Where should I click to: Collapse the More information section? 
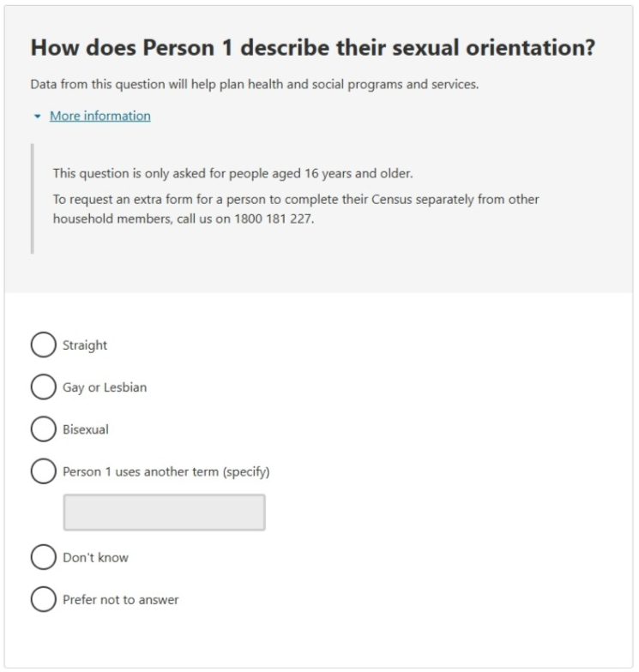coord(99,116)
